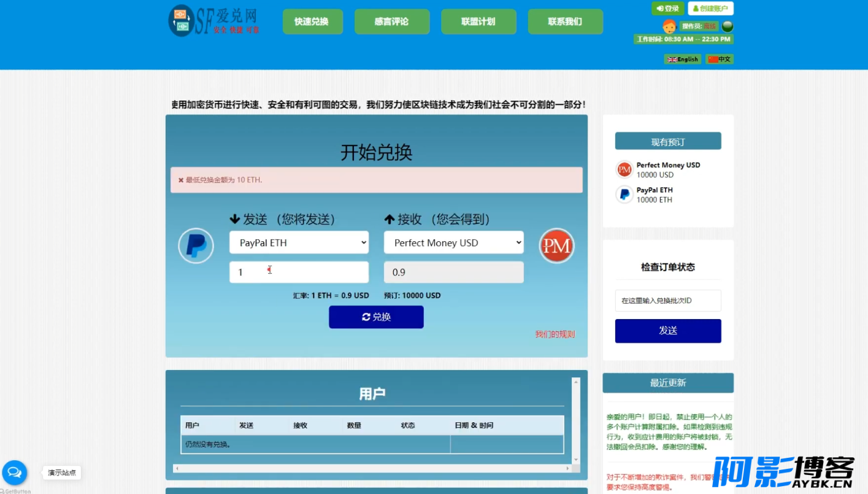Switch language to 中文
This screenshot has width=868, height=494.
click(720, 59)
